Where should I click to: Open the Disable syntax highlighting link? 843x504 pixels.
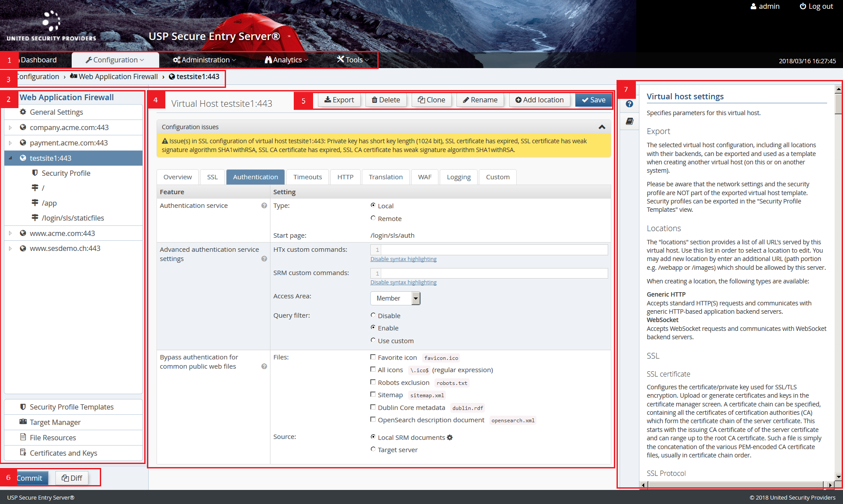(403, 259)
